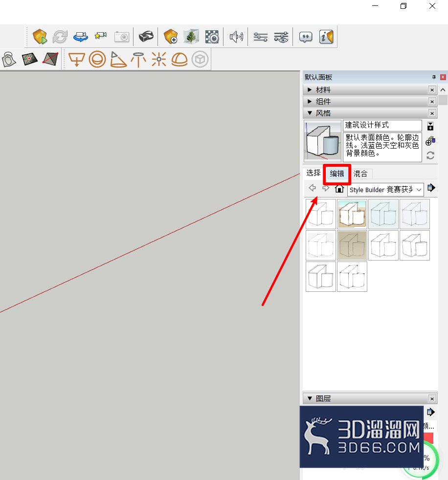Click the current style preview thumbnail
The height and width of the screenshot is (480, 448).
[x=322, y=141]
